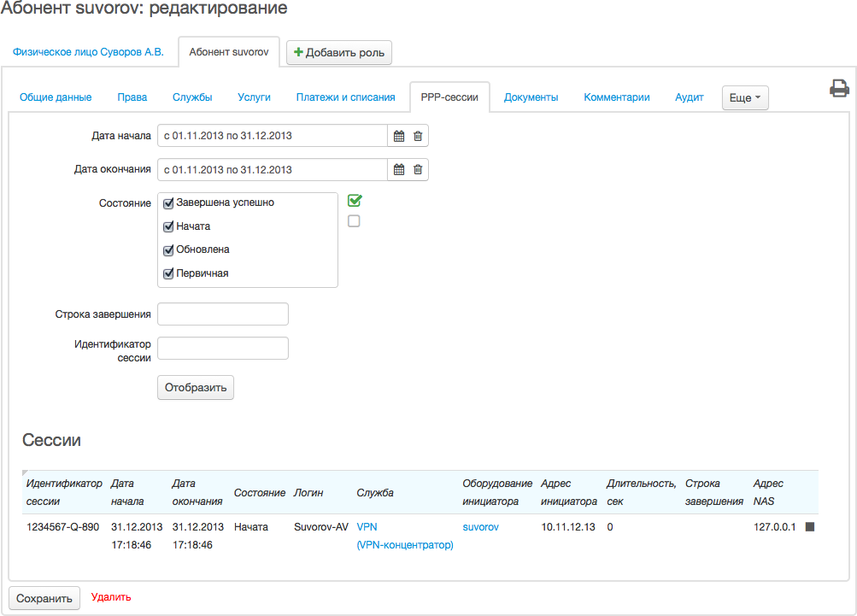Open calendar for Дата окончания field
Viewport: 857px width, 616px height.
pyautogui.click(x=398, y=170)
